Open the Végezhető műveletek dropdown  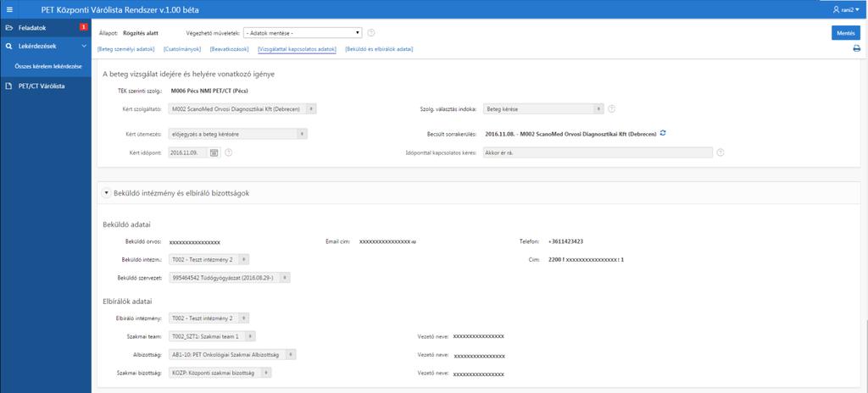[303, 33]
